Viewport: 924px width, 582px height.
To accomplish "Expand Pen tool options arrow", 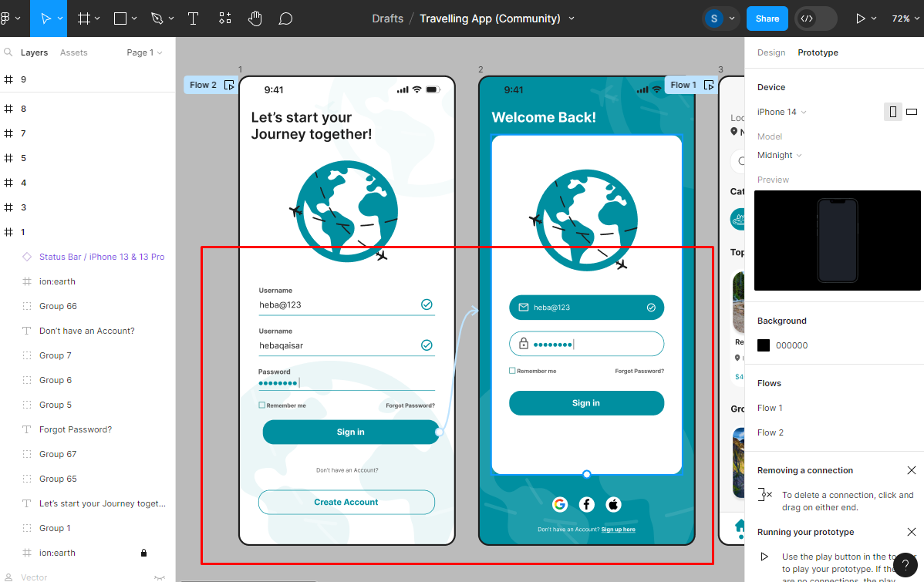I will (171, 19).
